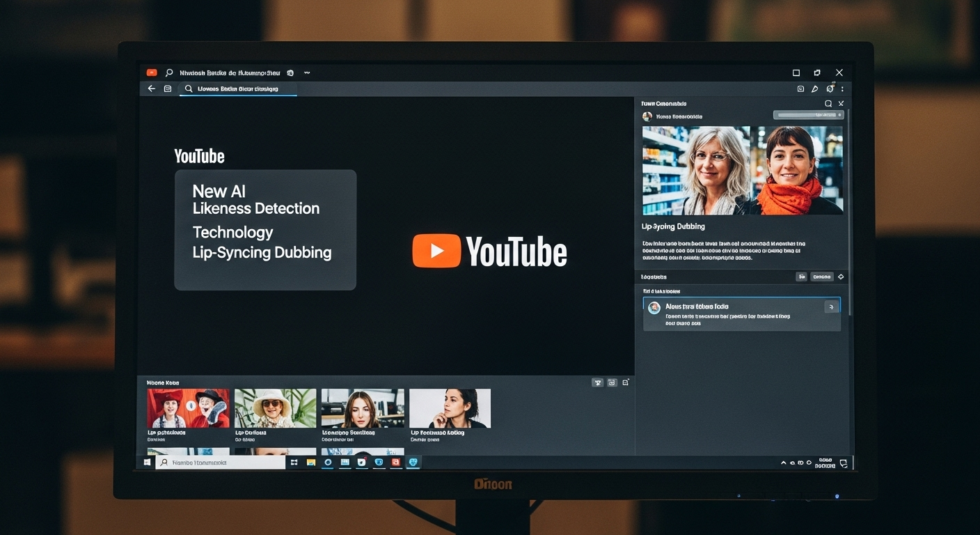980x535 pixels.
Task: Click the pop-out icon above the thumbnails
Action: [626, 382]
